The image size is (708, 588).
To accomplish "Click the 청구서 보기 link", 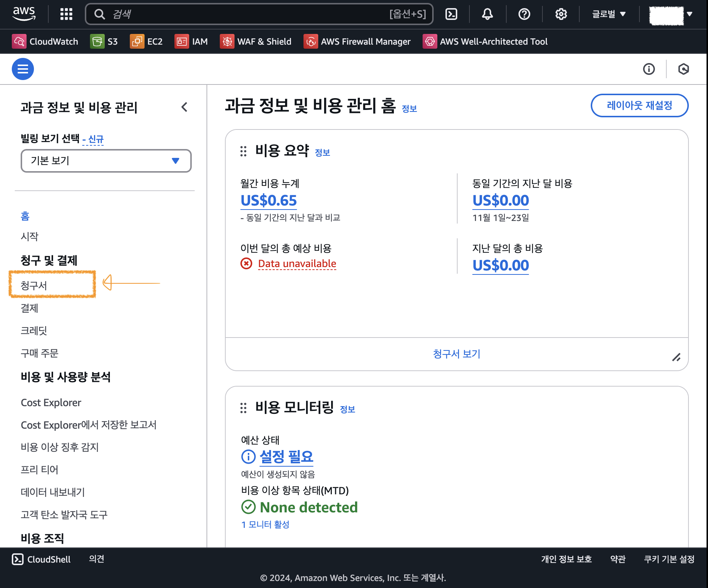I will 457,354.
